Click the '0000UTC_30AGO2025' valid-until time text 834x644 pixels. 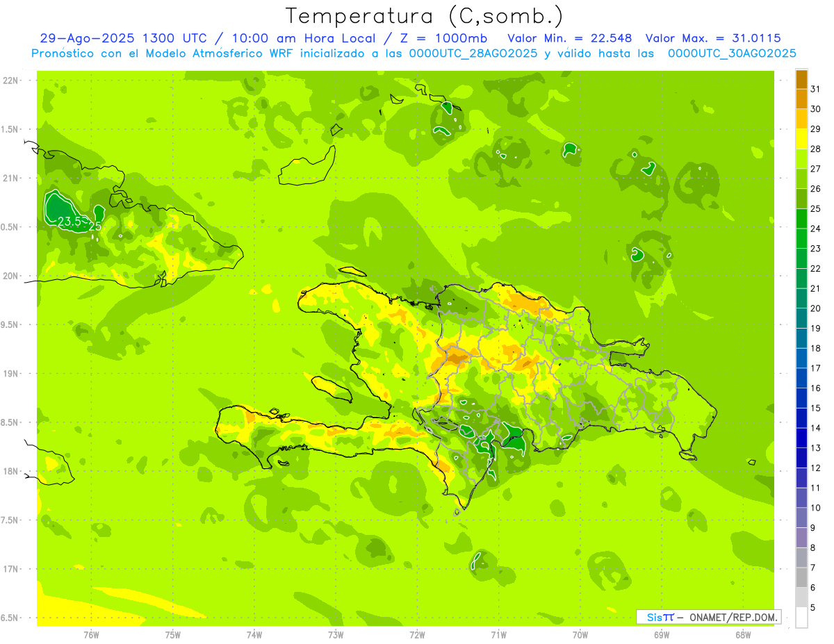(732, 53)
